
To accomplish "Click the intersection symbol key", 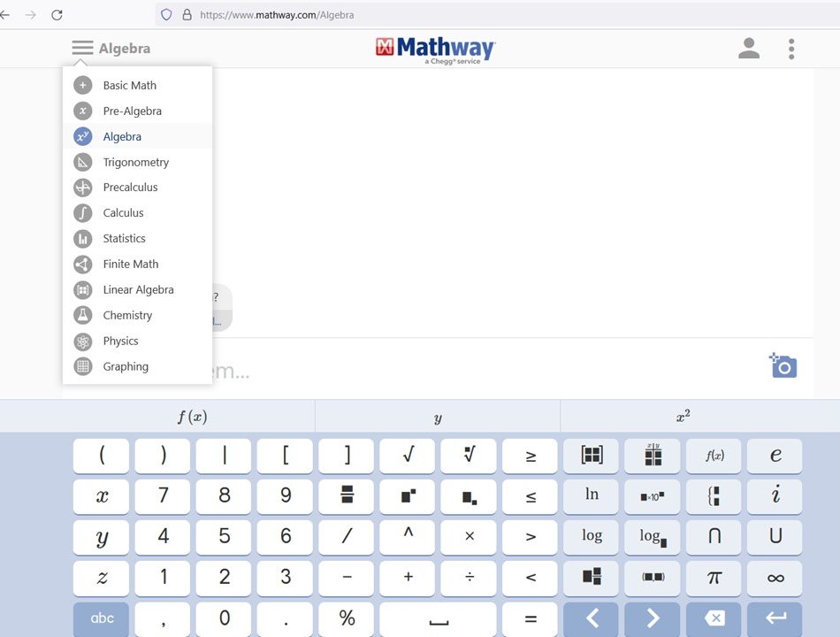I will click(x=714, y=537).
